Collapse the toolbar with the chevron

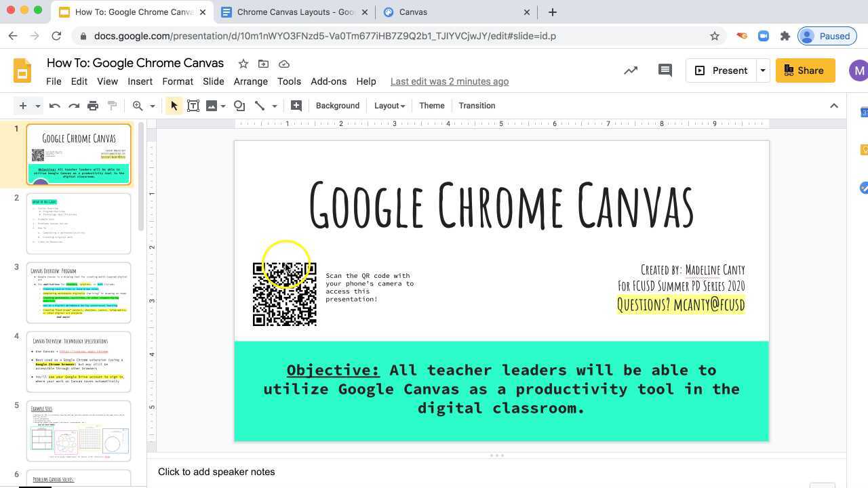tap(834, 105)
